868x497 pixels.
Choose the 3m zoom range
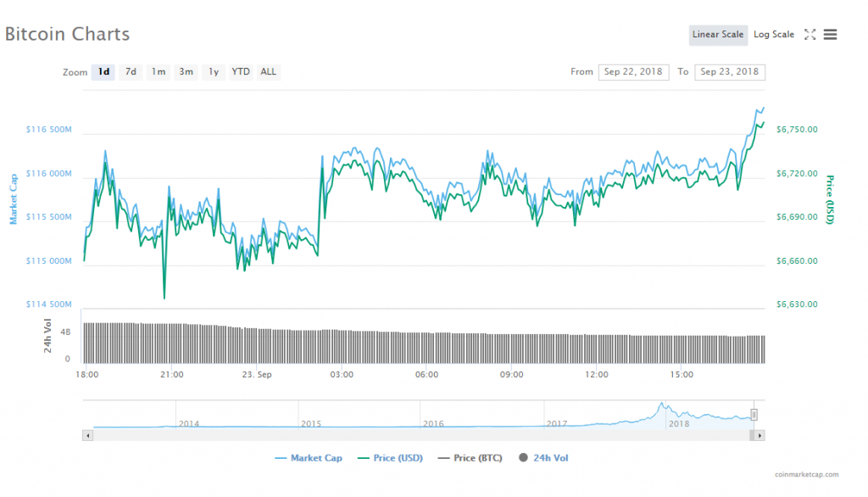pos(186,72)
